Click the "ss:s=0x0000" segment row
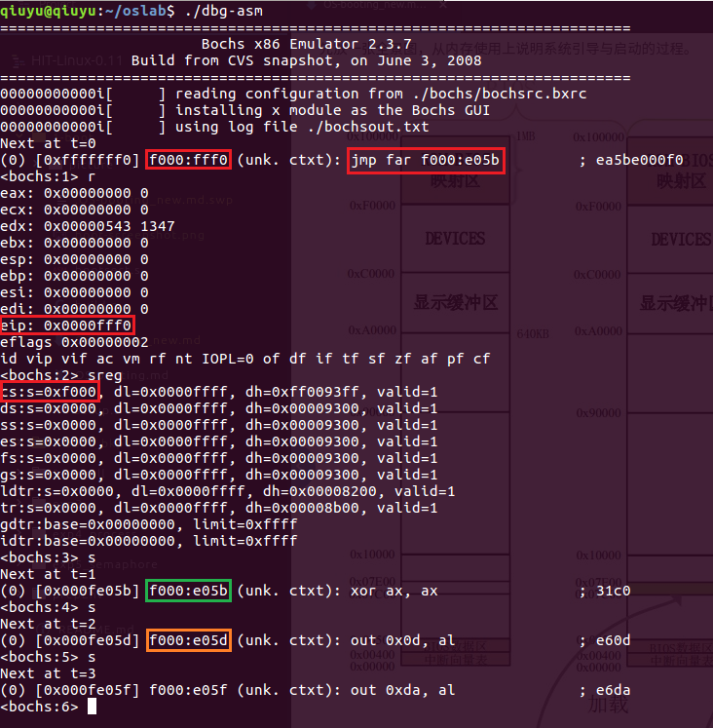The width and height of the screenshot is (713, 728). (218, 425)
